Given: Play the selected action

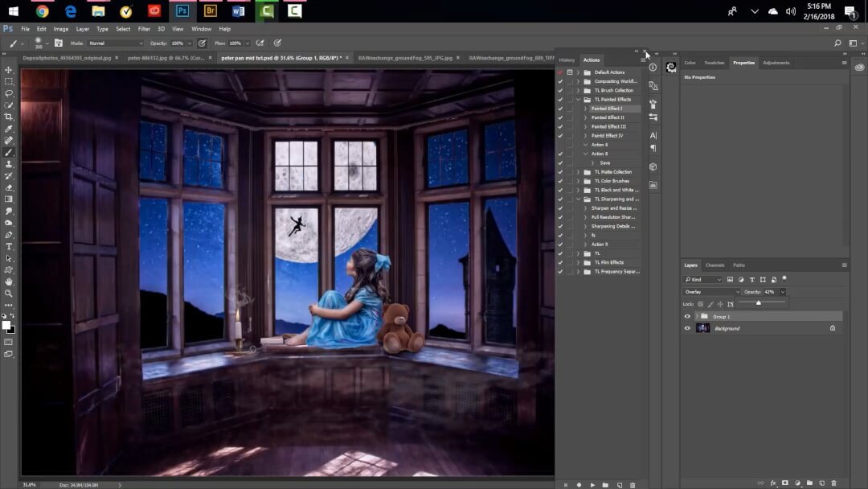Looking at the screenshot, I should pos(592,485).
